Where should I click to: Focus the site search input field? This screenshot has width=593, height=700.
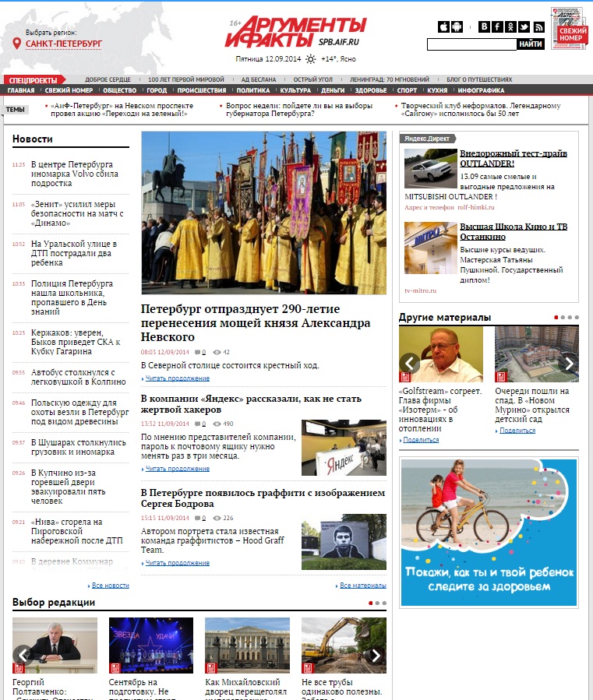click(472, 44)
